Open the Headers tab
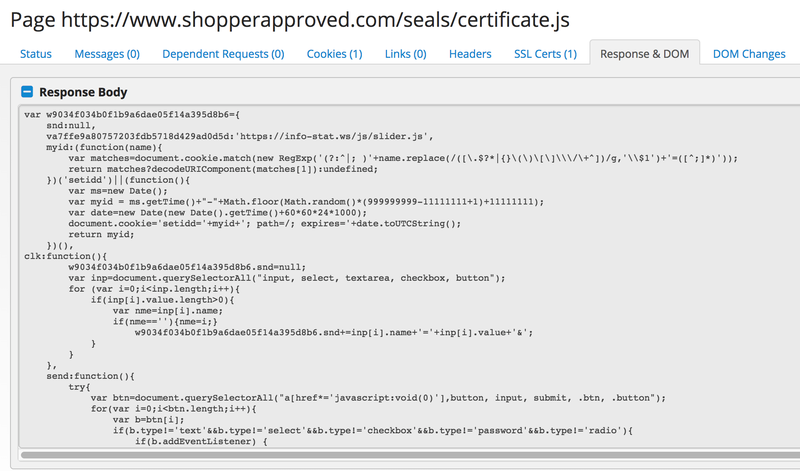This screenshot has width=800, height=471. click(x=470, y=54)
